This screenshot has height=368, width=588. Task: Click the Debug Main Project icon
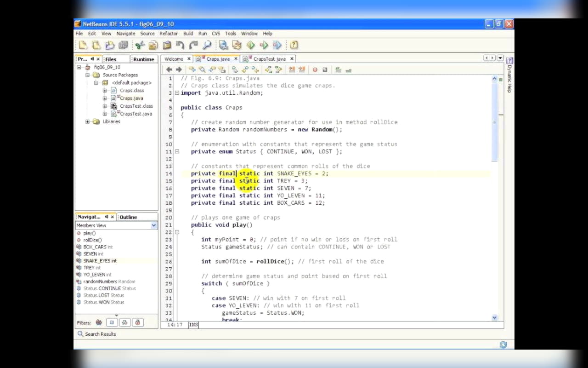coord(264,45)
